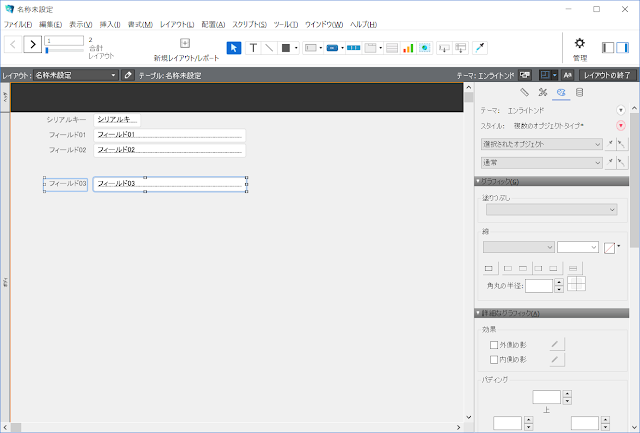
Task: Click the Field tool icon
Action: (x=444, y=48)
